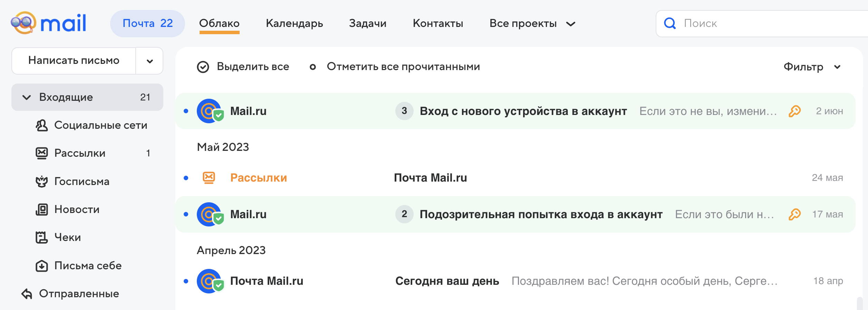
Task: Switch to the Облако tab
Action: (219, 23)
